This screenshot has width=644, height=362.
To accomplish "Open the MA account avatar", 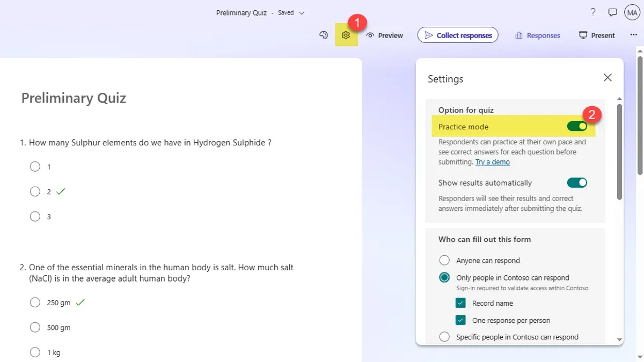I will 632,12.
